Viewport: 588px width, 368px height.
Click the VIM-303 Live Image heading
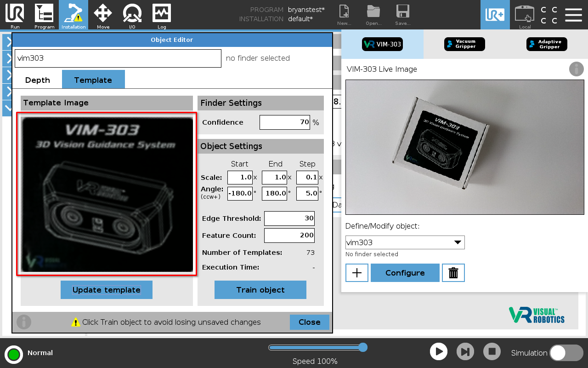pyautogui.click(x=382, y=69)
